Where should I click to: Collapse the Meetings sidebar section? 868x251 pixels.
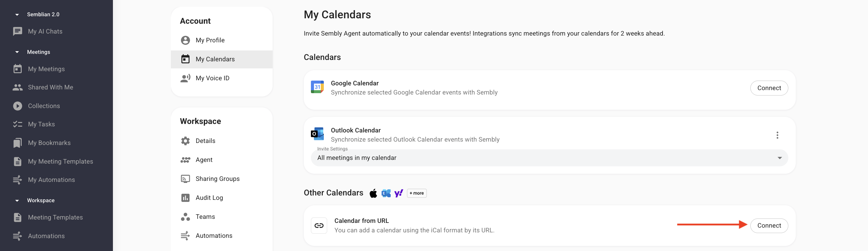tap(17, 52)
